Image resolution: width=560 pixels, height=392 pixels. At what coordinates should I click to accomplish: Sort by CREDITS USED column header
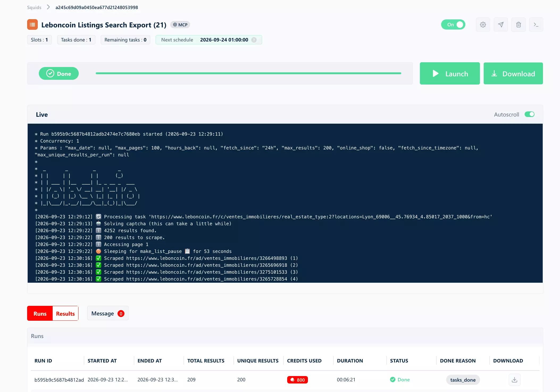[x=304, y=361]
